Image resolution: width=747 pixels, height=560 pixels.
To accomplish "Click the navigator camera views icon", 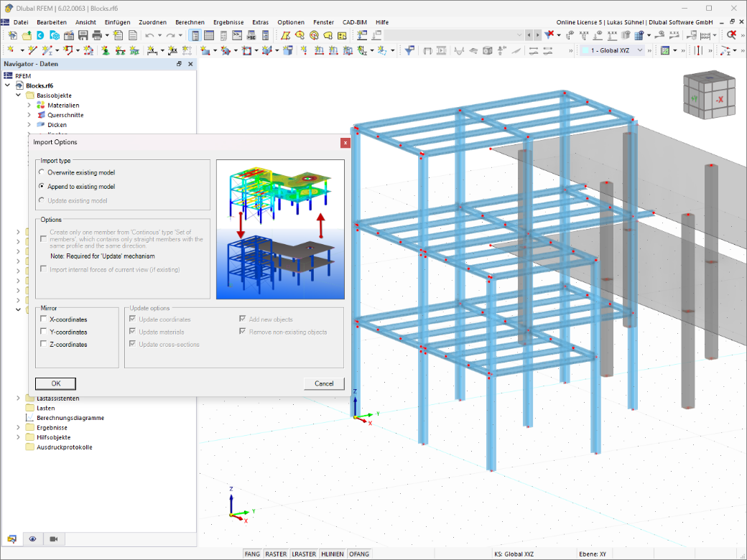I will [x=54, y=539].
